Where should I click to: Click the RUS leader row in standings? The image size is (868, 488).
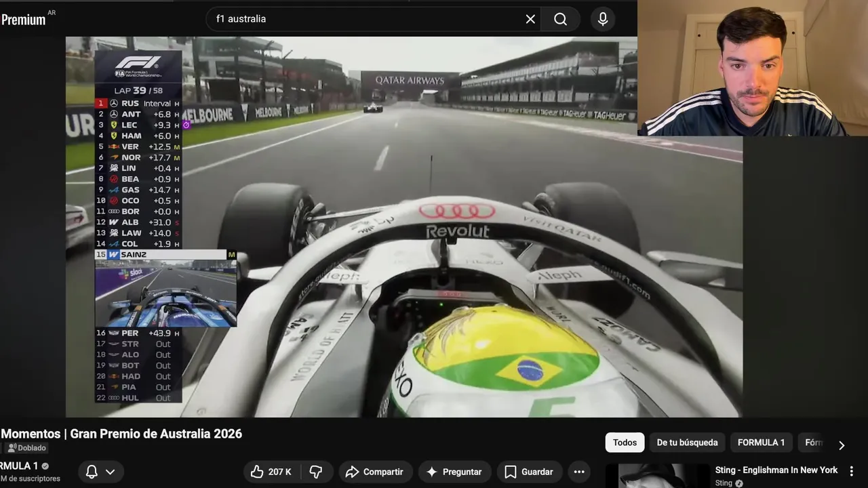pos(138,103)
